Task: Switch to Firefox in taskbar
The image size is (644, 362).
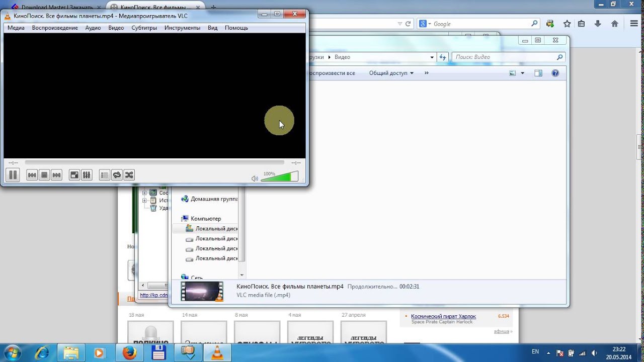Action: coord(130,352)
